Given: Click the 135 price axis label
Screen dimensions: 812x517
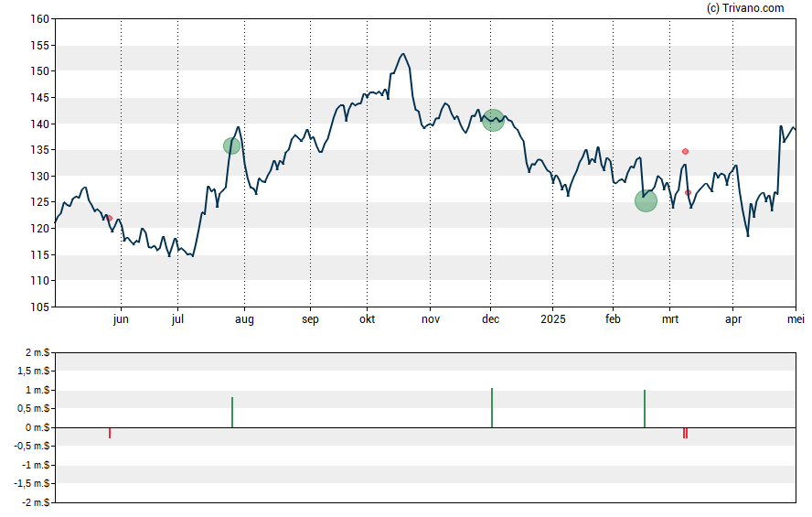Looking at the screenshot, I should pos(39,150).
